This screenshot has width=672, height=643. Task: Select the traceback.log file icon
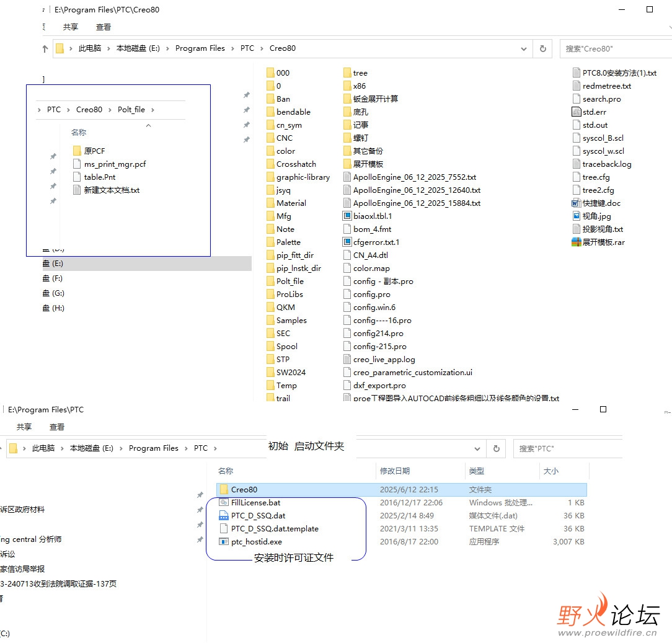(x=577, y=164)
